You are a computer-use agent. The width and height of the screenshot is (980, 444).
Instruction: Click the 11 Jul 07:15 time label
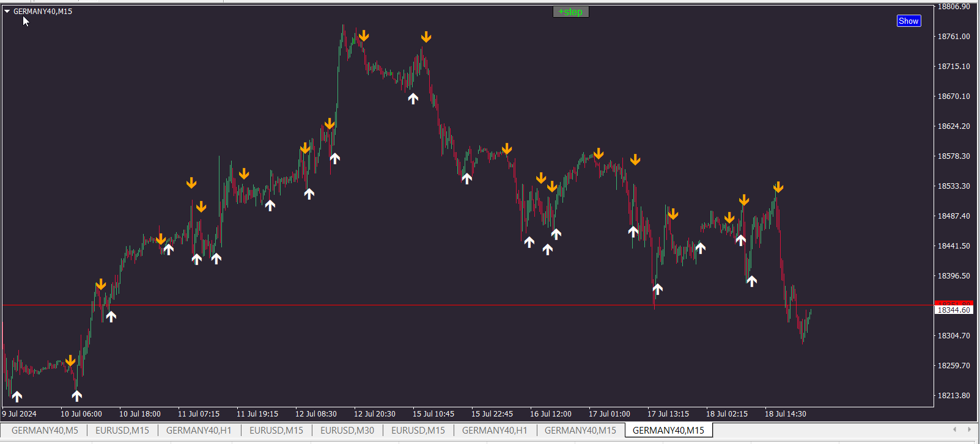pyautogui.click(x=199, y=414)
